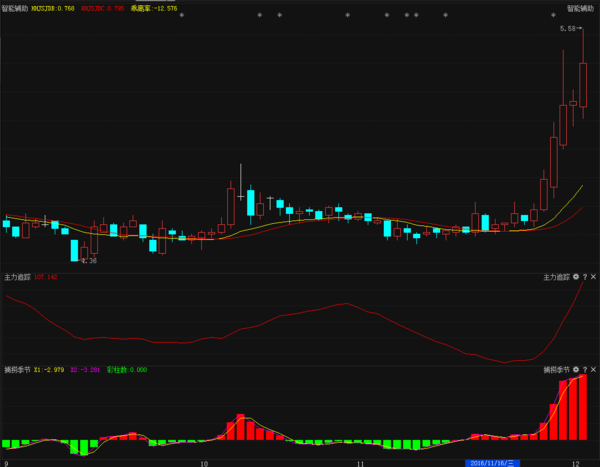Screen dimensions: 600x467
Task: Click help question mark for 主力追踪
Action: pyautogui.click(x=585, y=277)
